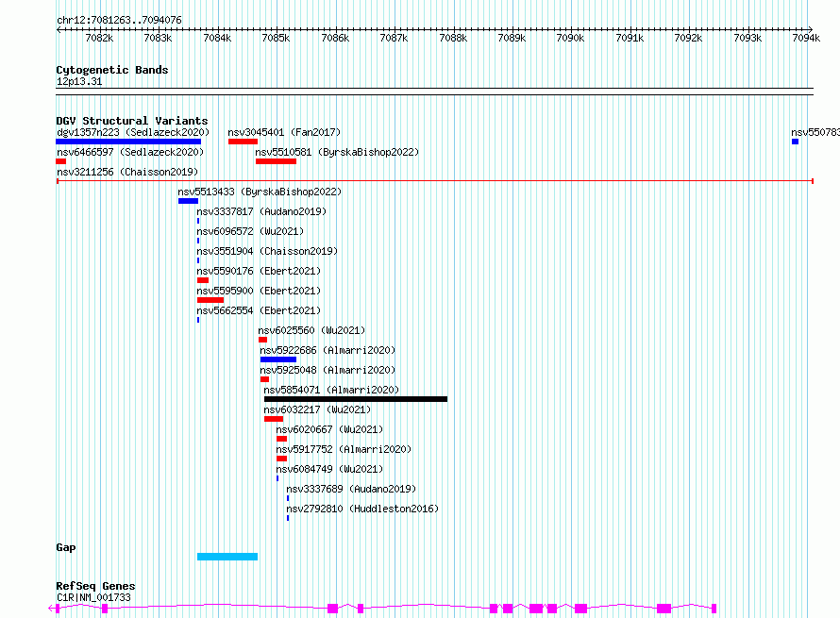Open nsv5922686 (Almarri2020) variant label

pyautogui.click(x=328, y=350)
